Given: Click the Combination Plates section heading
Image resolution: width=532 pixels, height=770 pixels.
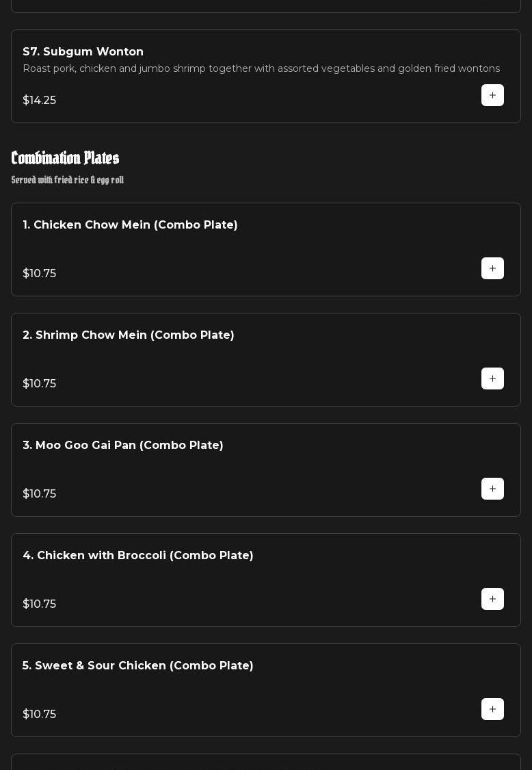Looking at the screenshot, I should (x=65, y=158).
